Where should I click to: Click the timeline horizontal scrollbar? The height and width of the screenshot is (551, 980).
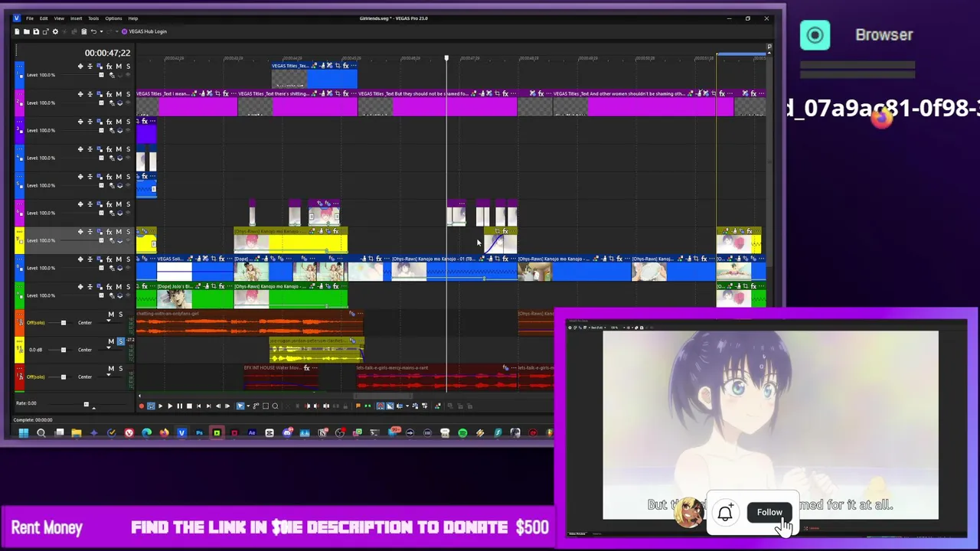[382, 396]
